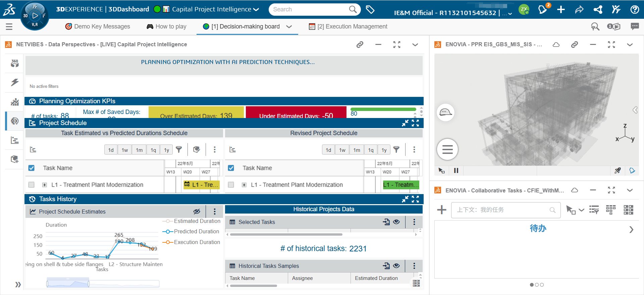
Task: Toggle the Task Name header checkbox in left schedule
Action: click(x=32, y=168)
